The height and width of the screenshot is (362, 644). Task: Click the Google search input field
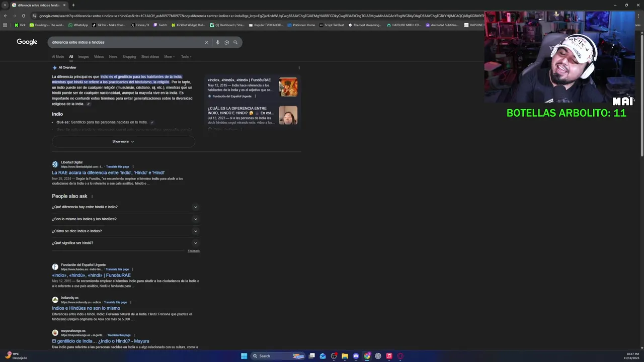point(126,42)
